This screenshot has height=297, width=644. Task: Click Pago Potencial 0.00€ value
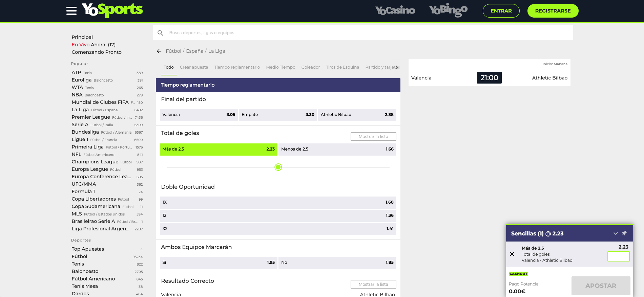[517, 291]
